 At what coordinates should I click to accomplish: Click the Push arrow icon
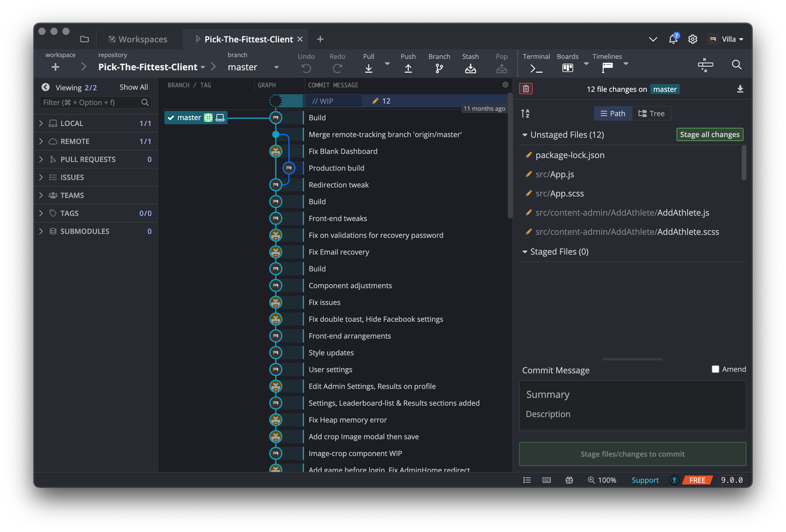(x=408, y=68)
